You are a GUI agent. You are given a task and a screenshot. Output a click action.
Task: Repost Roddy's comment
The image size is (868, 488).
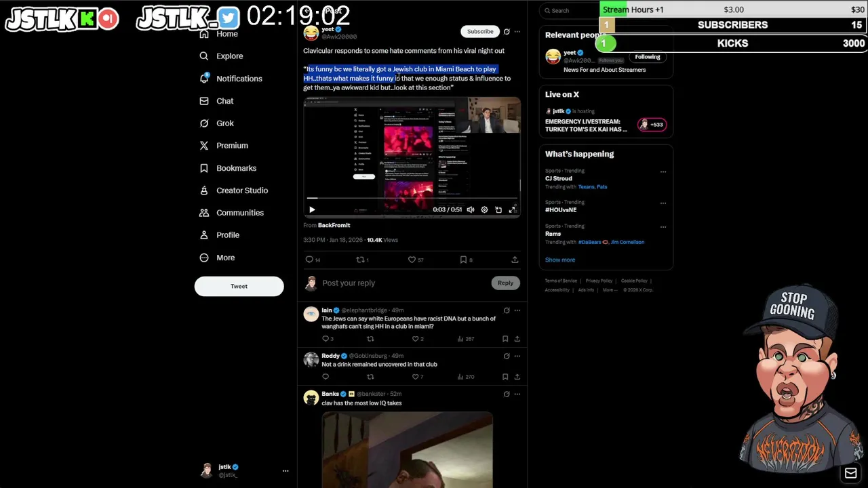(x=370, y=377)
